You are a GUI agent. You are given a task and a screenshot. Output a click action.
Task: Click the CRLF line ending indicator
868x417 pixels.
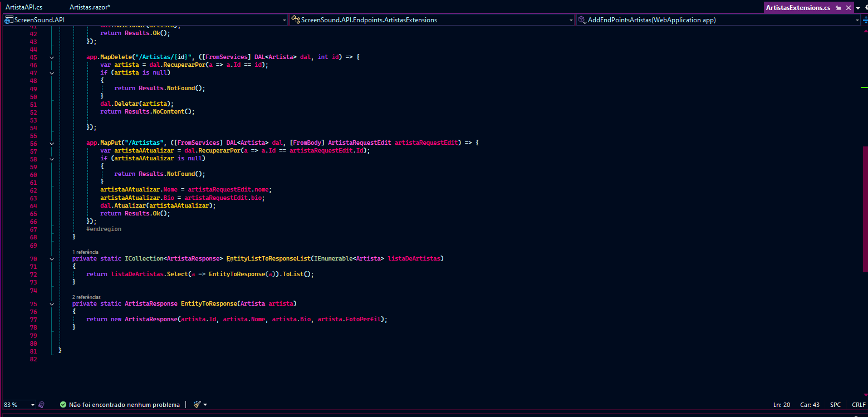coord(859,405)
